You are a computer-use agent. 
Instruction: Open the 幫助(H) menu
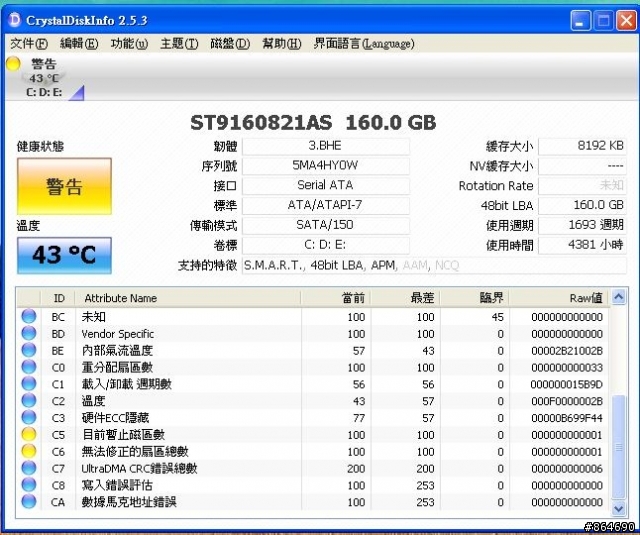pyautogui.click(x=282, y=43)
